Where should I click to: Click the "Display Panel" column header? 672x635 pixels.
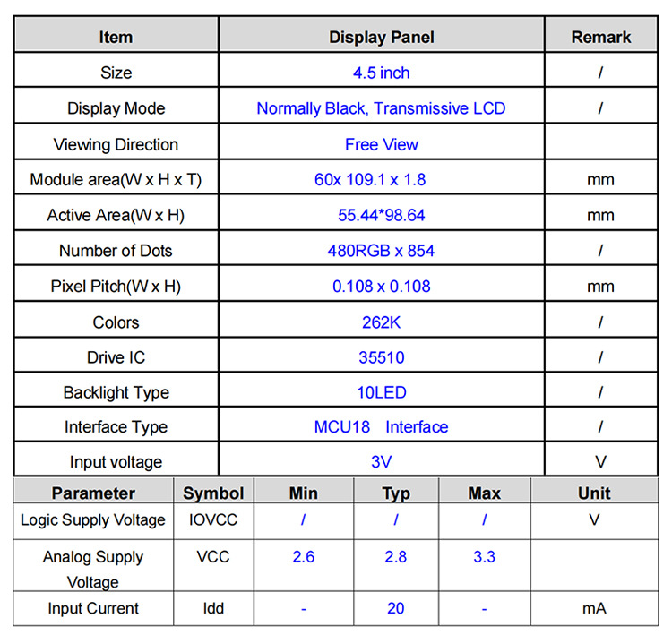pos(381,37)
